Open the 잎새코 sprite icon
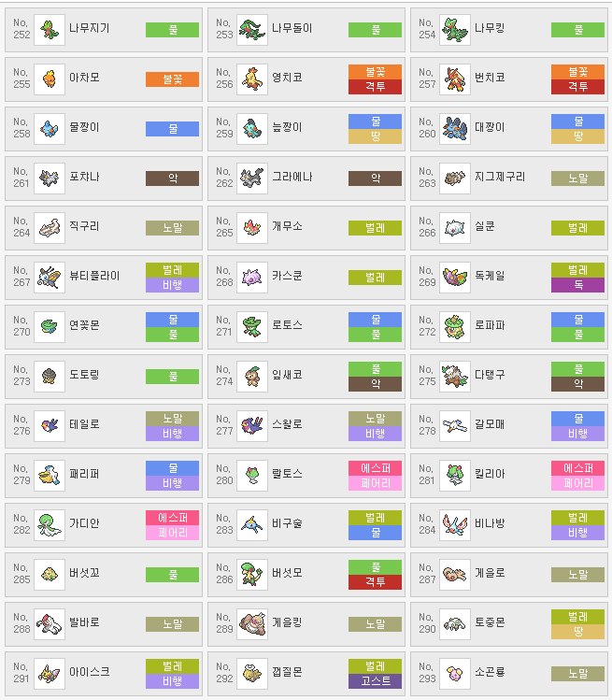Viewport: 612px width, 700px height. 252,377
